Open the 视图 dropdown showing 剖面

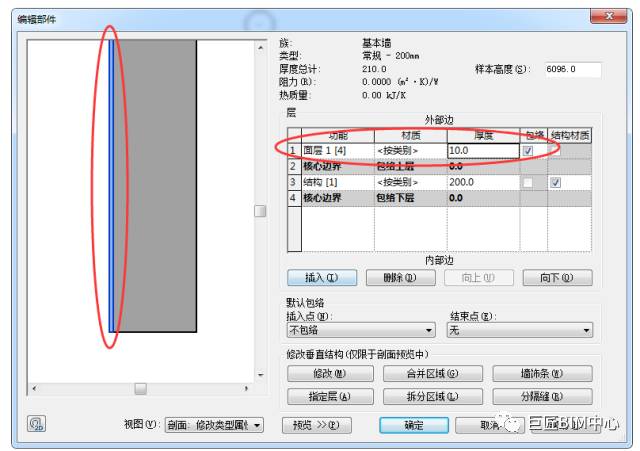click(x=214, y=425)
